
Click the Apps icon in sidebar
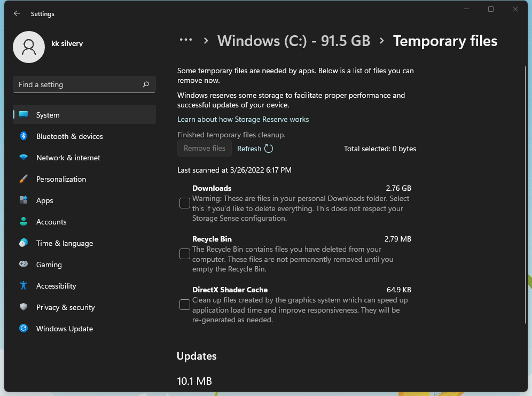point(24,200)
